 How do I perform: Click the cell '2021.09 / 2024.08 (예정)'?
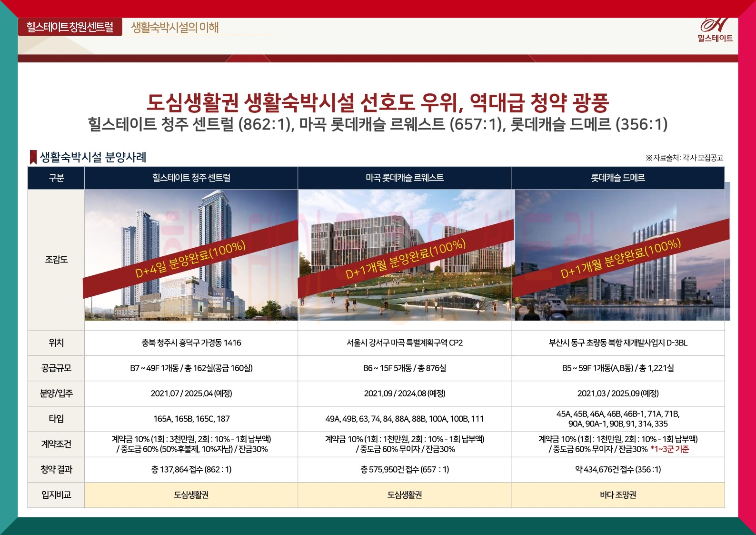pos(405,394)
